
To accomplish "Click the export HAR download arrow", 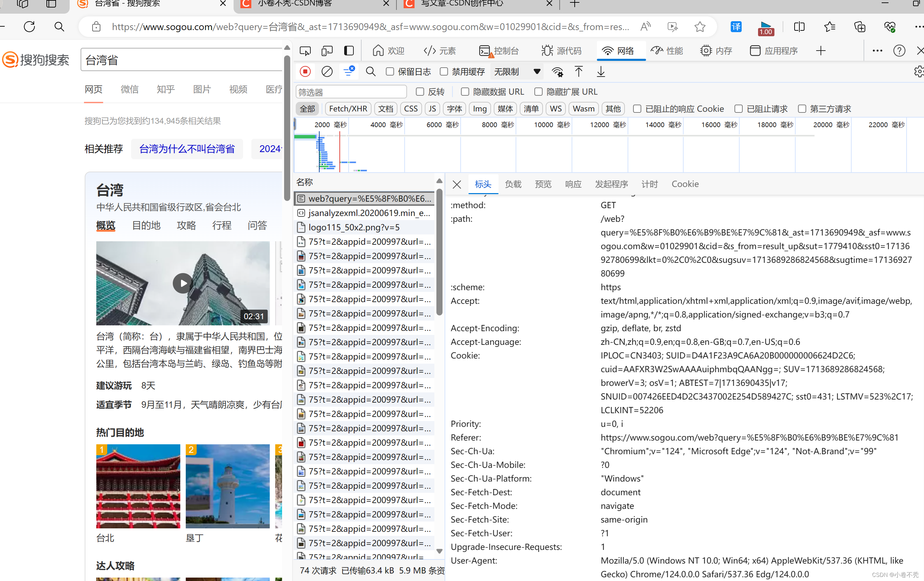I will tap(601, 71).
